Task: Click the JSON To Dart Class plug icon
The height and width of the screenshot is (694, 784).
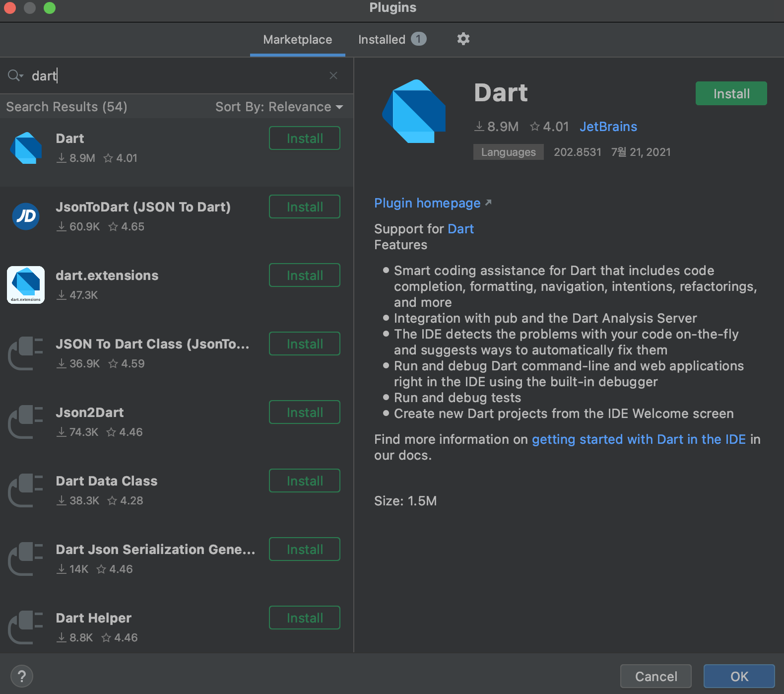Action: 26,353
